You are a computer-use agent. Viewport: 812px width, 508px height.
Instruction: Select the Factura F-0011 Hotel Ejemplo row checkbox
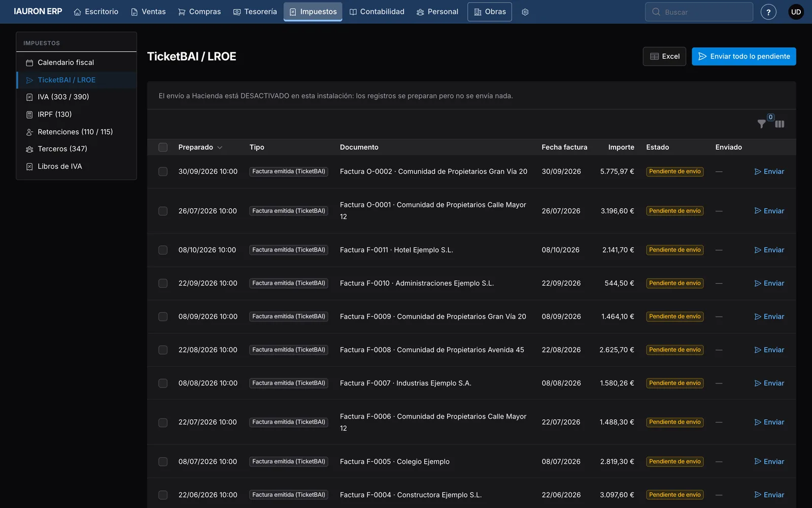tap(163, 250)
